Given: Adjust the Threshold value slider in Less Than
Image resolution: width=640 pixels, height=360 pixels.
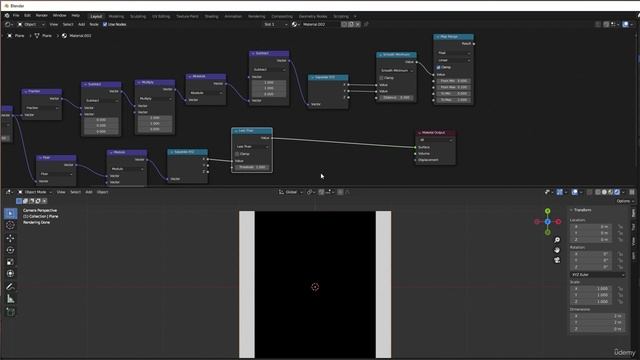Looking at the screenshot, I should (252, 167).
